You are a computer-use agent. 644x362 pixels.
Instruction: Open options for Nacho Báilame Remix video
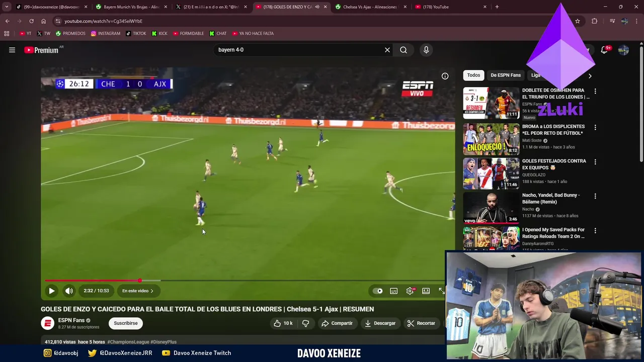595,196
